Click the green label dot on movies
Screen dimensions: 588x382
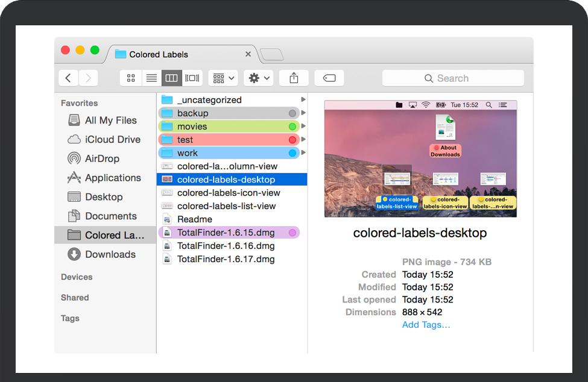[292, 127]
